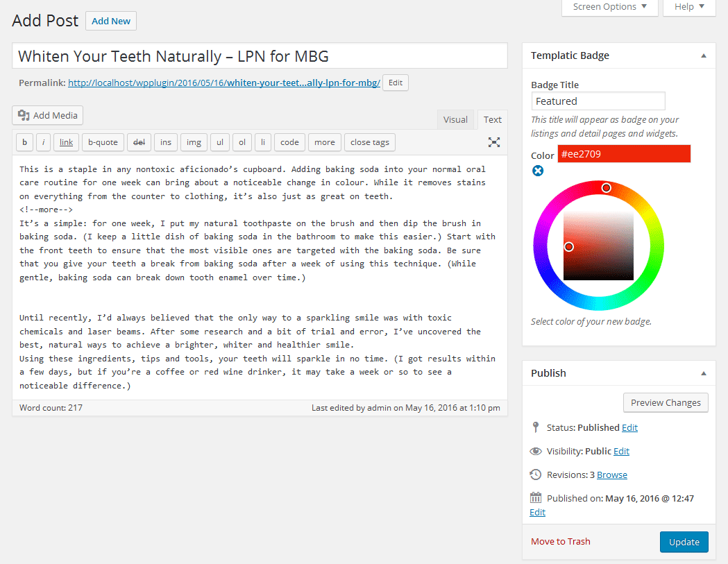Edit the post Visibility
The height and width of the screenshot is (564, 728).
(x=621, y=451)
